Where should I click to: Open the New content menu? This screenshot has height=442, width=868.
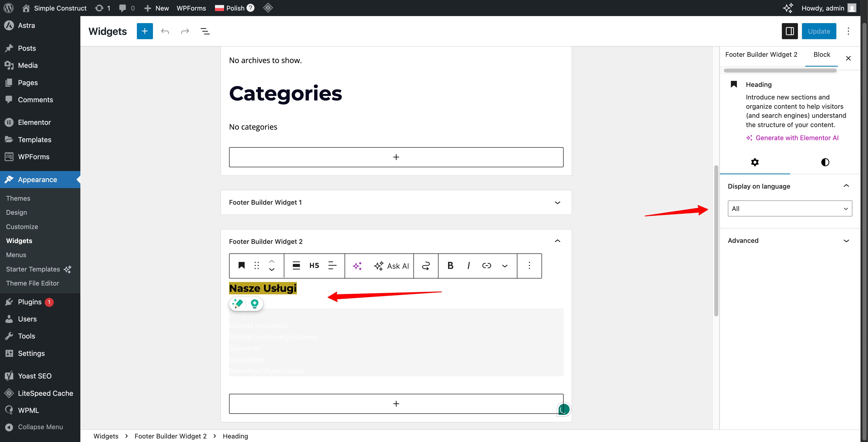click(x=156, y=8)
